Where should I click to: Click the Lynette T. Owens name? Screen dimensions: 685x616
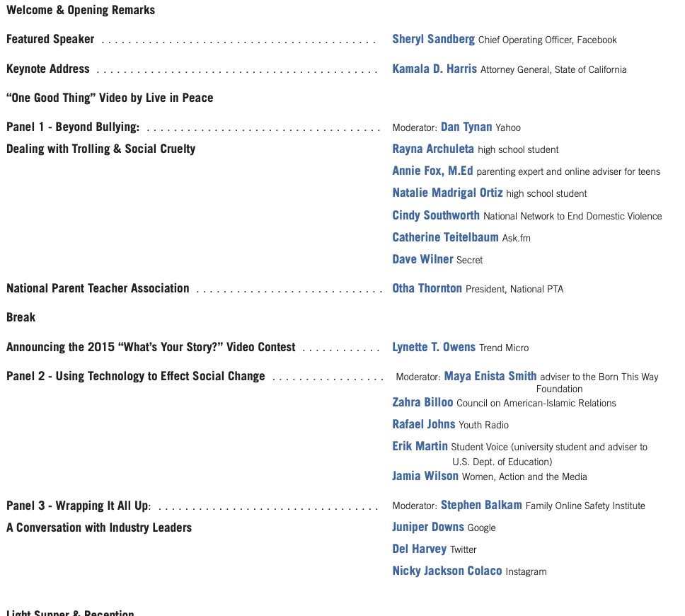coord(434,347)
